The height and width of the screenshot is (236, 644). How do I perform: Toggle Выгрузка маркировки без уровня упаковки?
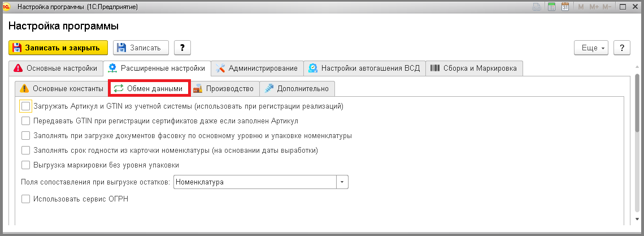(x=25, y=165)
